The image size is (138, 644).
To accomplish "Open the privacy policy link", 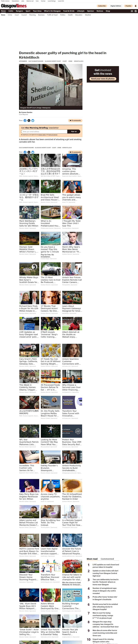I will (x=42, y=135).
